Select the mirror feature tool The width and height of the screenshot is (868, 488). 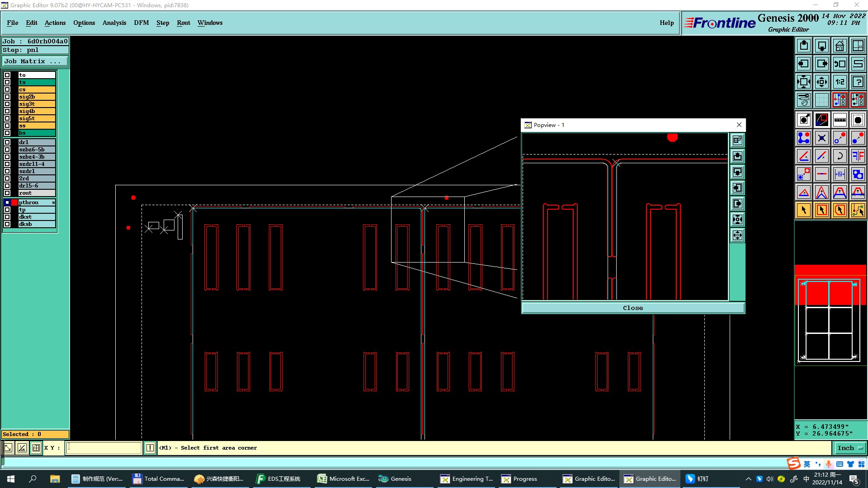pyautogui.click(x=858, y=156)
